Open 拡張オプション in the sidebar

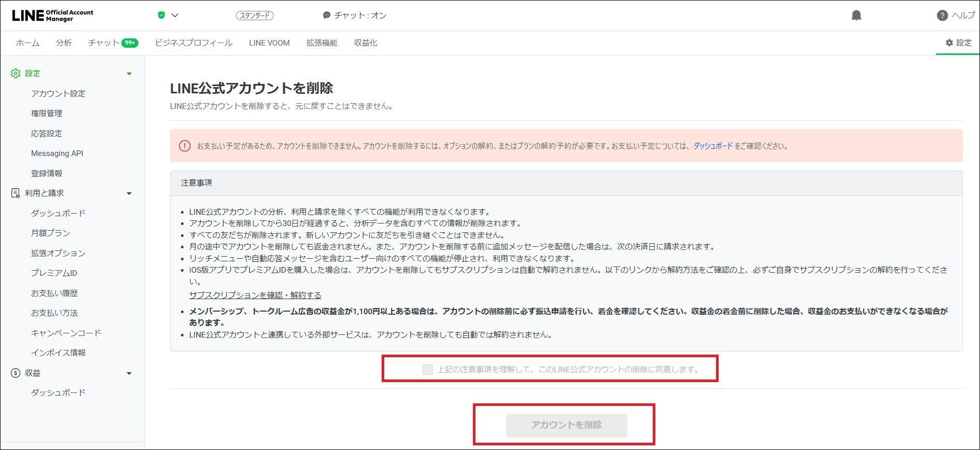point(58,254)
